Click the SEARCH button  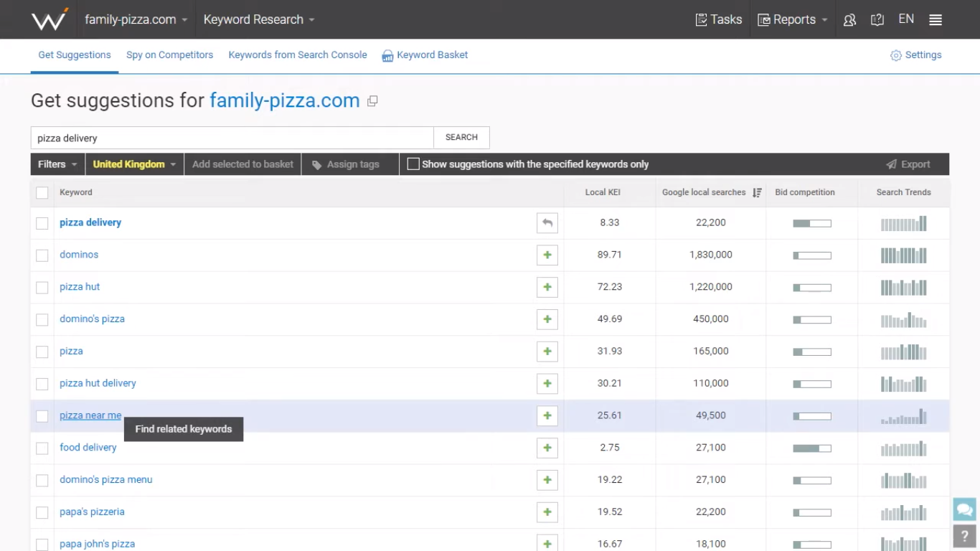click(461, 138)
